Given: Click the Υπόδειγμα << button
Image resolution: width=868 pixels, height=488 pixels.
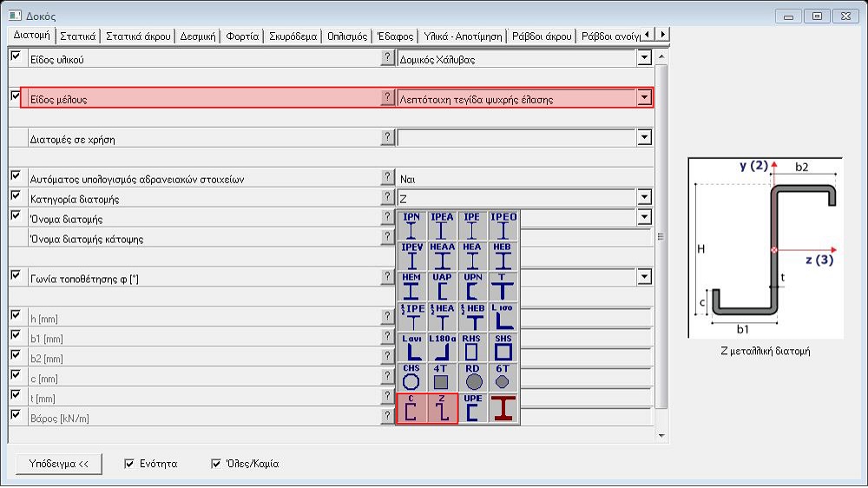Looking at the screenshot, I should pyautogui.click(x=59, y=464).
